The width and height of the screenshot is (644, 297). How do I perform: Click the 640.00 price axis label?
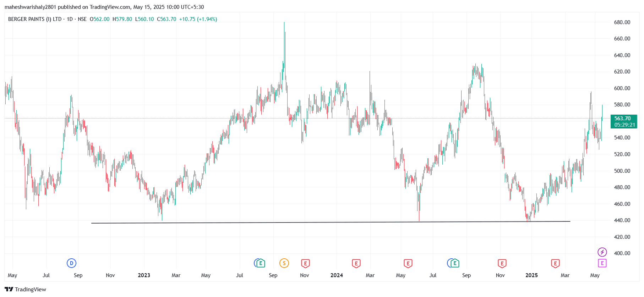click(622, 55)
